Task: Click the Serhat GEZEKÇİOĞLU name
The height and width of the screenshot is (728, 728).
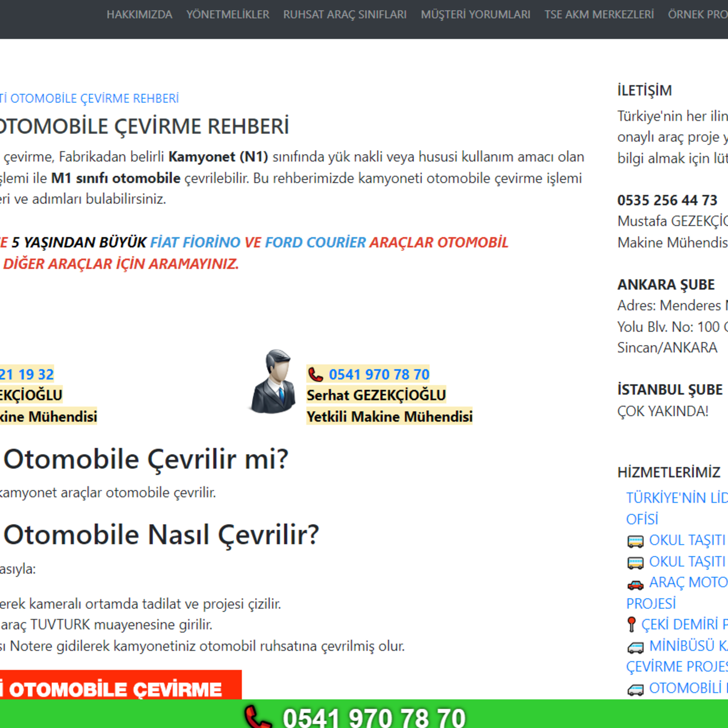Action: pyautogui.click(x=376, y=395)
